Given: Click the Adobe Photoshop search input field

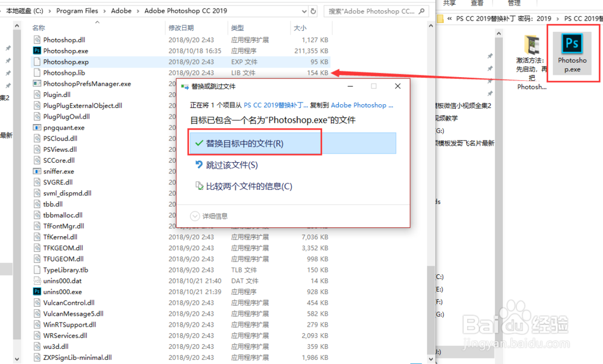Looking at the screenshot, I should coord(374,10).
